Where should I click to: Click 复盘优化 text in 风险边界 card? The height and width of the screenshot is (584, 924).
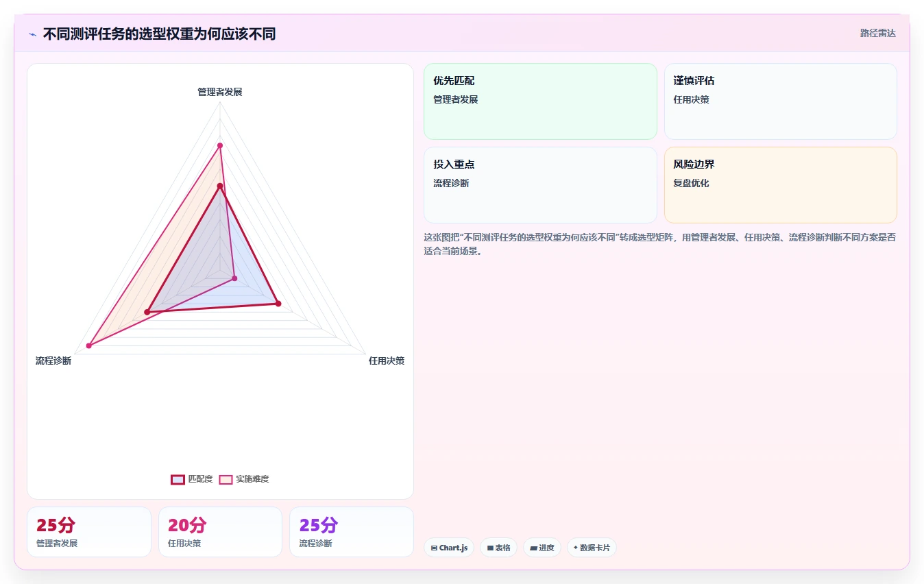[691, 183]
